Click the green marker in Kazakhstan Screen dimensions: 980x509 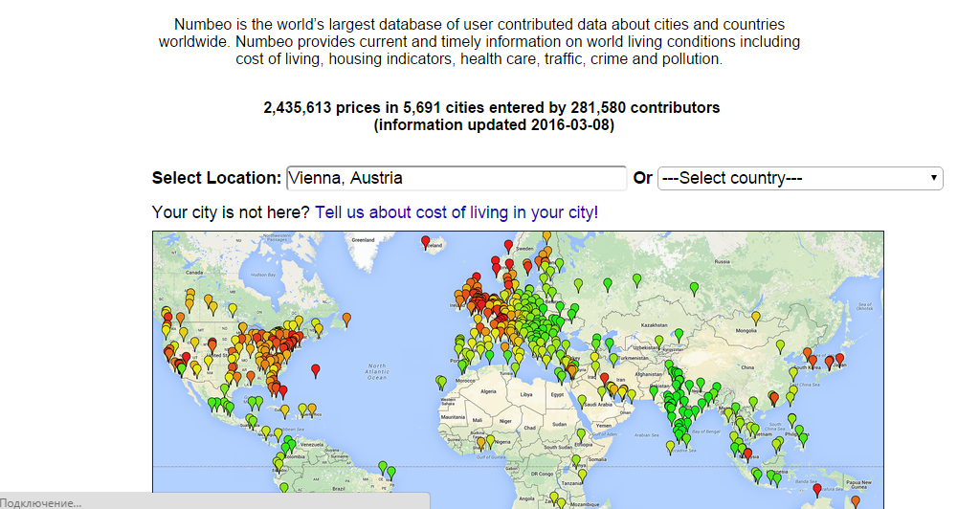click(679, 335)
